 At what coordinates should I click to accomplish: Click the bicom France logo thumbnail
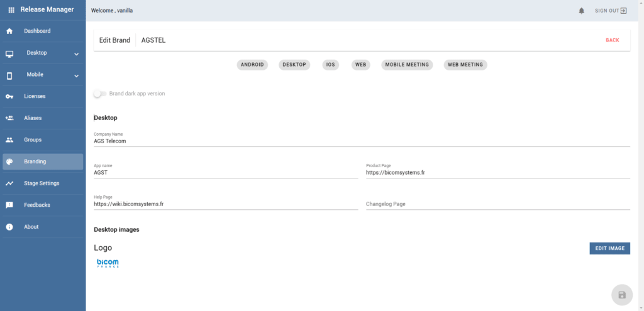(x=108, y=263)
